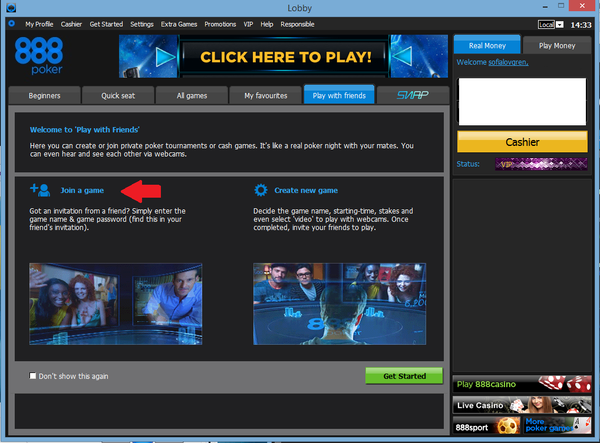Select Play Money tab

(557, 46)
